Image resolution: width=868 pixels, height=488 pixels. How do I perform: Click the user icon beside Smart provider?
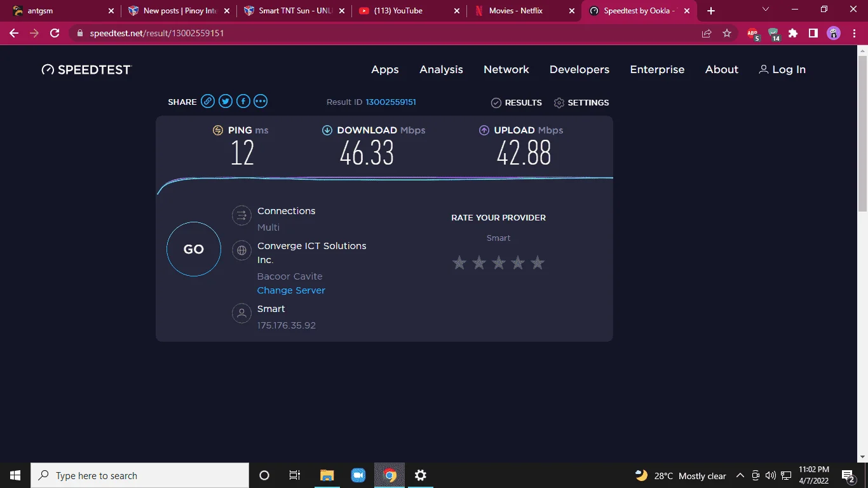click(x=241, y=313)
